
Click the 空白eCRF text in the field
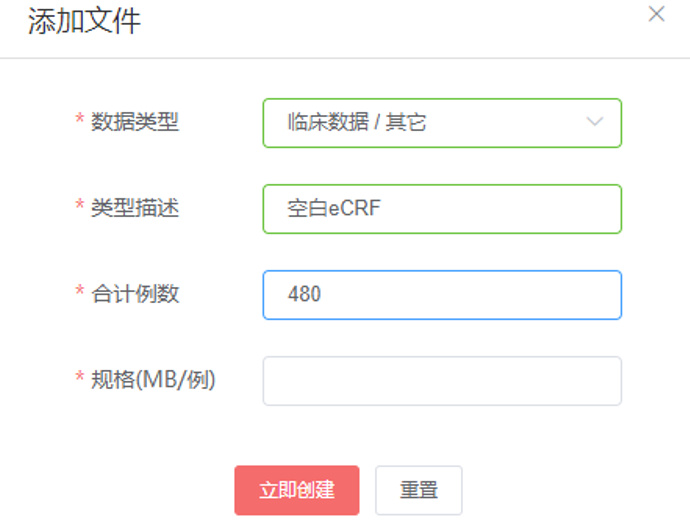pos(333,209)
